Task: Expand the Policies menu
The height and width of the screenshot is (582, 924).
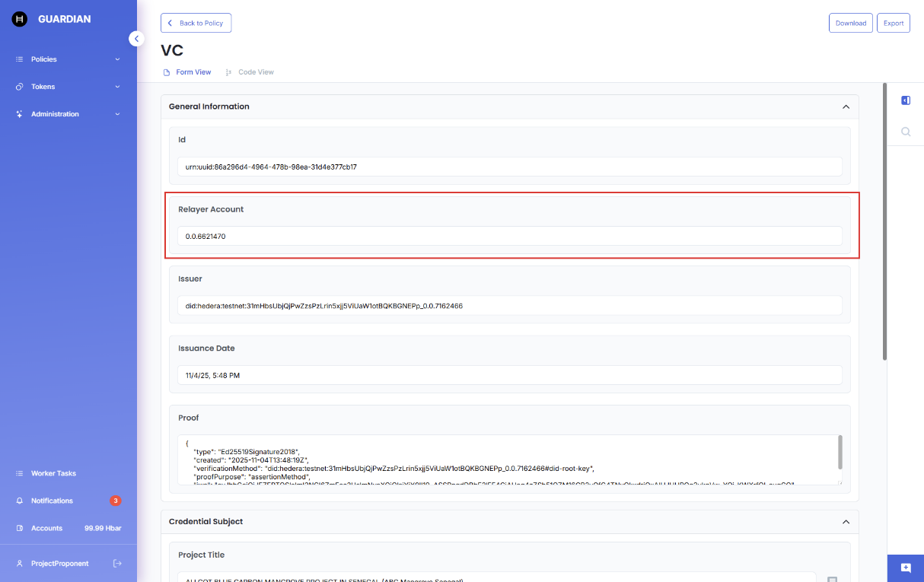Action: [69, 59]
